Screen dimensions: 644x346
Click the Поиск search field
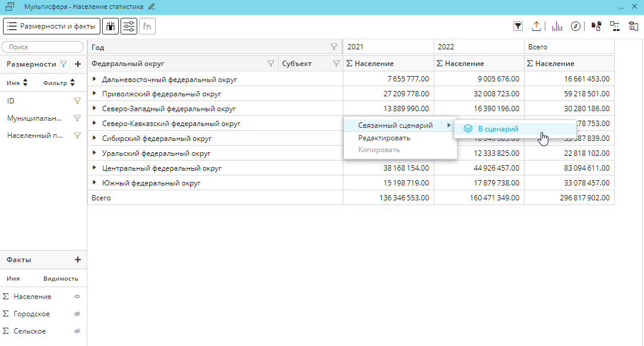[43, 47]
